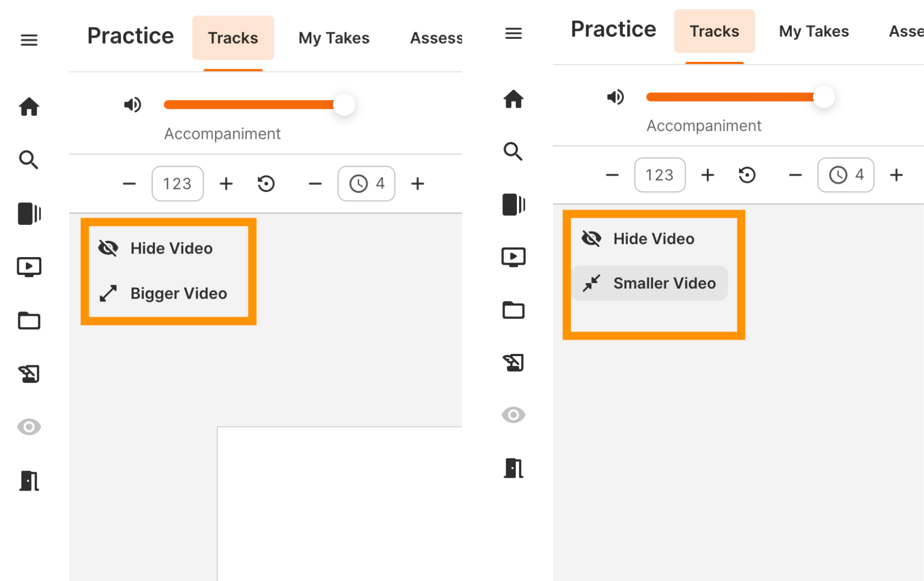Viewport: 924px width, 581px height.
Task: Open the hamburger menu in the left panel
Action: (29, 40)
